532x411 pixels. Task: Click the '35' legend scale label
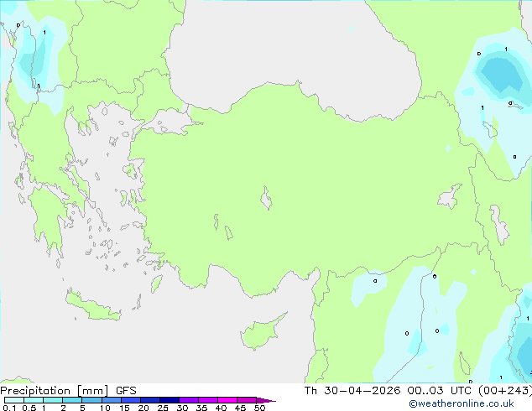click(x=201, y=408)
